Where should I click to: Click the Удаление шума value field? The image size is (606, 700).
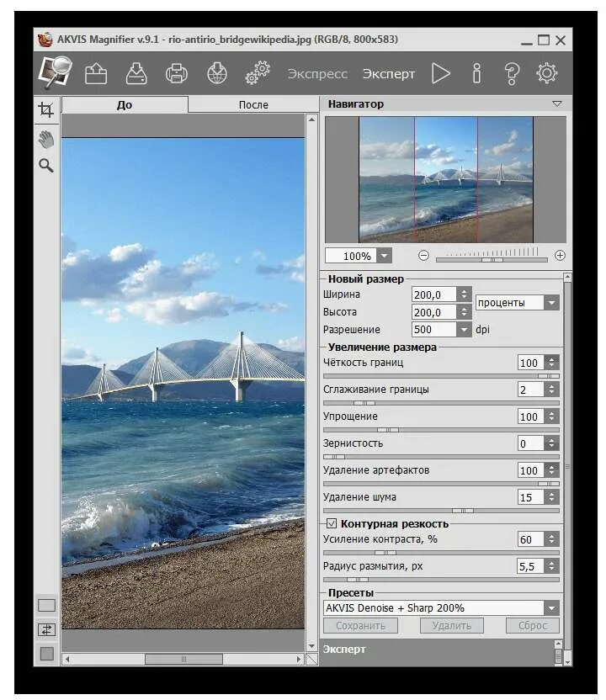[x=530, y=497]
